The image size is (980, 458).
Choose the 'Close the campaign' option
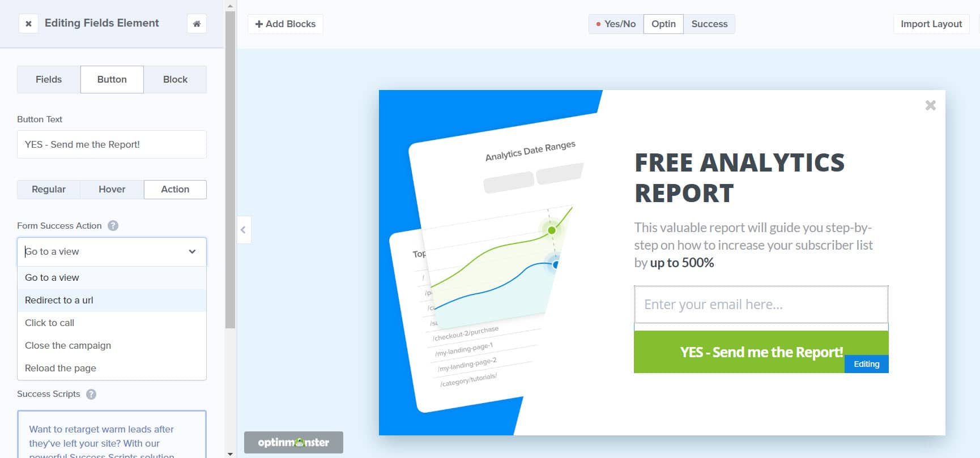click(x=112, y=345)
